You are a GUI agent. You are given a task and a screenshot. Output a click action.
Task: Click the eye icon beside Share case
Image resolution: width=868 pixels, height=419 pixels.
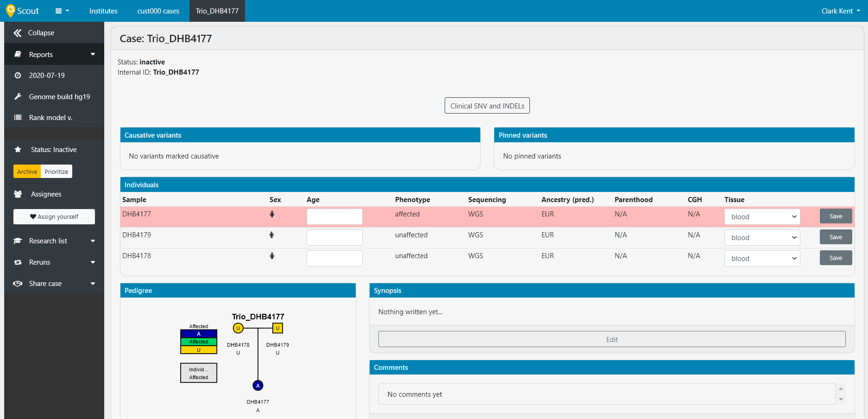pos(18,283)
